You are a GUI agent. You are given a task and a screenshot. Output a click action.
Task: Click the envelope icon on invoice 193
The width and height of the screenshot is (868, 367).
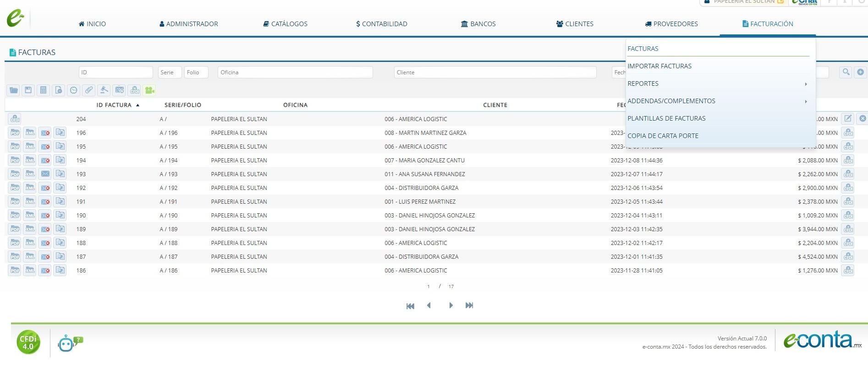pyautogui.click(x=45, y=174)
